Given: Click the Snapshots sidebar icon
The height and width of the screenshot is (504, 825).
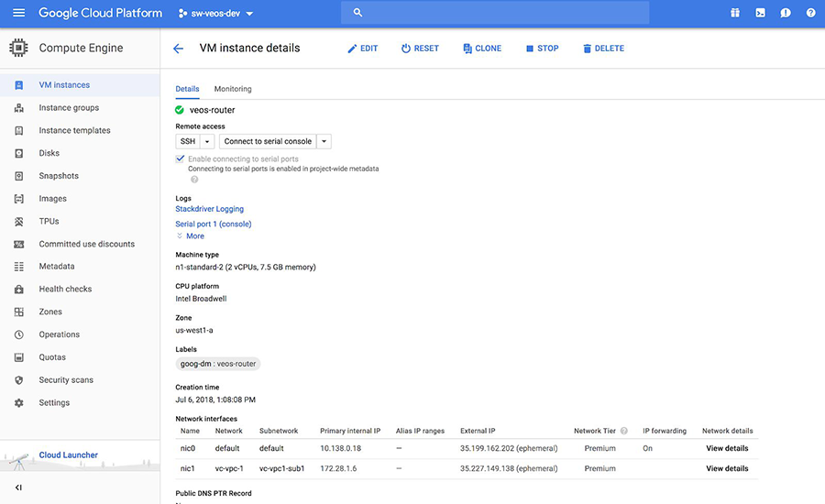Looking at the screenshot, I should point(19,176).
